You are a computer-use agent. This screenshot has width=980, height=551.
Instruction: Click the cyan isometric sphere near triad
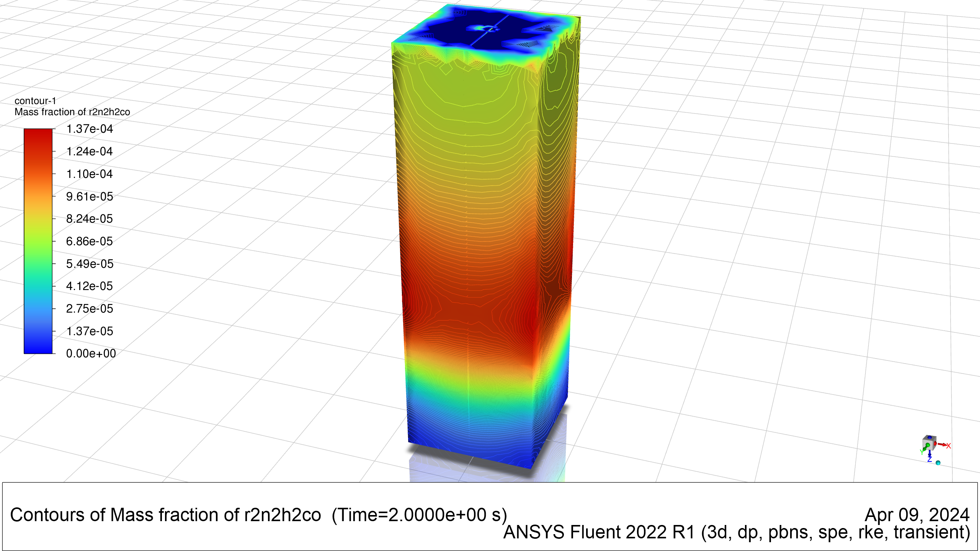click(x=938, y=463)
